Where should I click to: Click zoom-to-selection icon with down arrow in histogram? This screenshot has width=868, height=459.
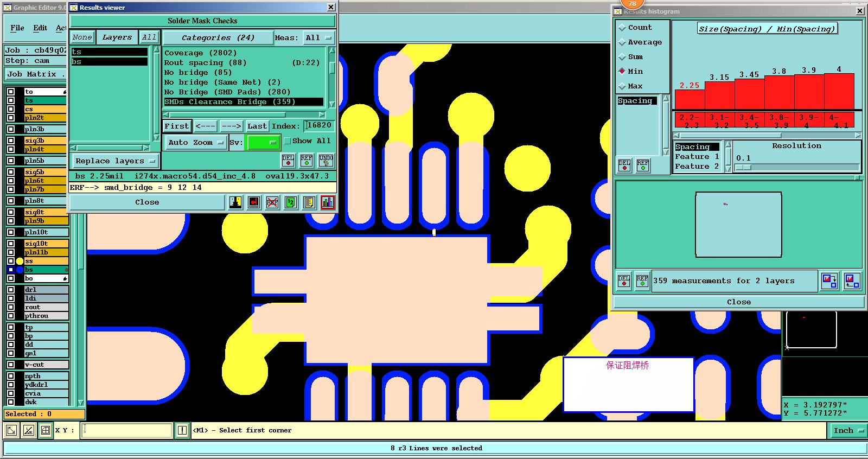pos(829,281)
